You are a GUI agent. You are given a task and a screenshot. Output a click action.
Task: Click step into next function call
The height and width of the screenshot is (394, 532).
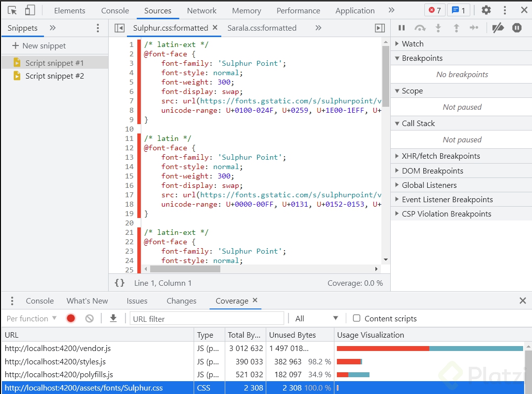[438, 28]
